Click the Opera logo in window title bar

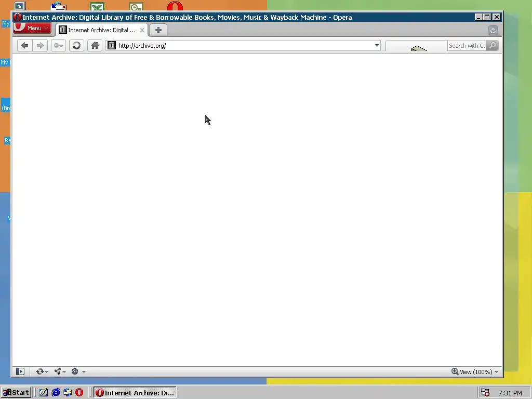17,17
